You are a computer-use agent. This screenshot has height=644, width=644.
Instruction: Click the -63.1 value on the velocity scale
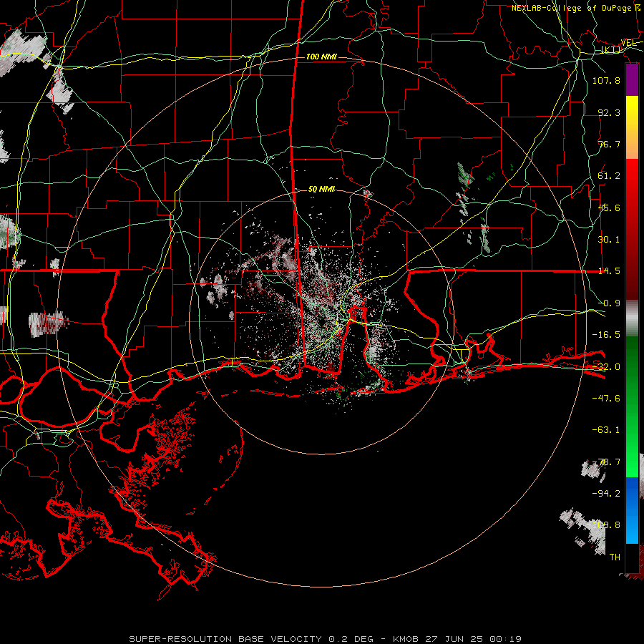tap(606, 430)
